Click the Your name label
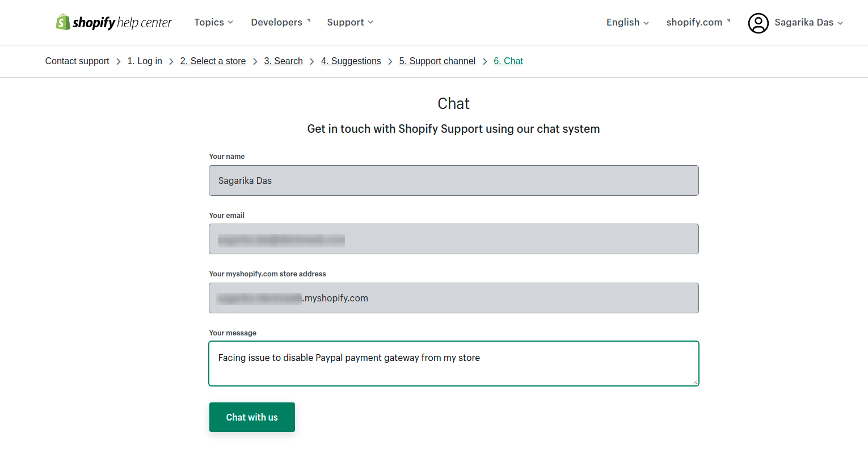Viewport: 868px width, 462px height. point(227,156)
